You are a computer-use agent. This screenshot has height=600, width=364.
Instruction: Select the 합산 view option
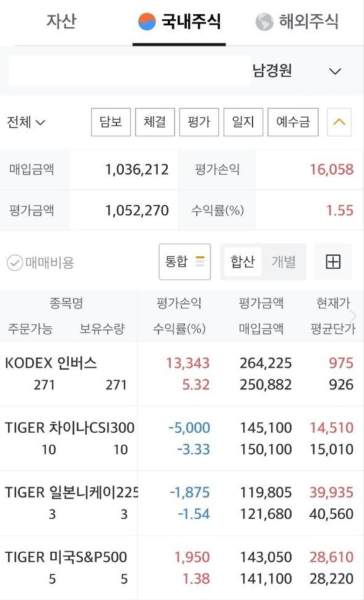click(x=243, y=262)
